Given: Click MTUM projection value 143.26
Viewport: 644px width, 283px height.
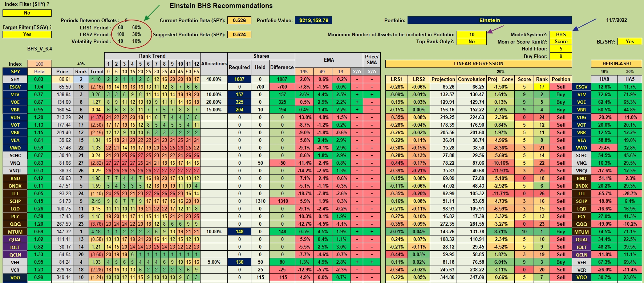Looking at the screenshot, I should [443, 231].
